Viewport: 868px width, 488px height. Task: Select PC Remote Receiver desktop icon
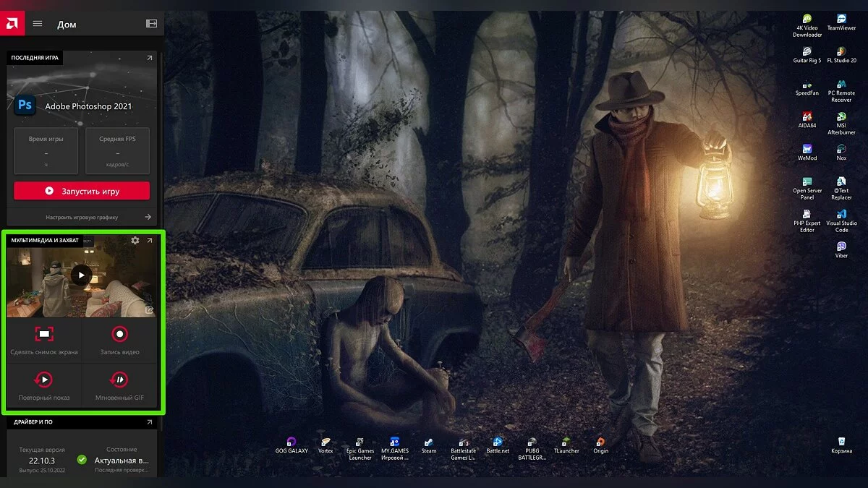pyautogui.click(x=841, y=92)
